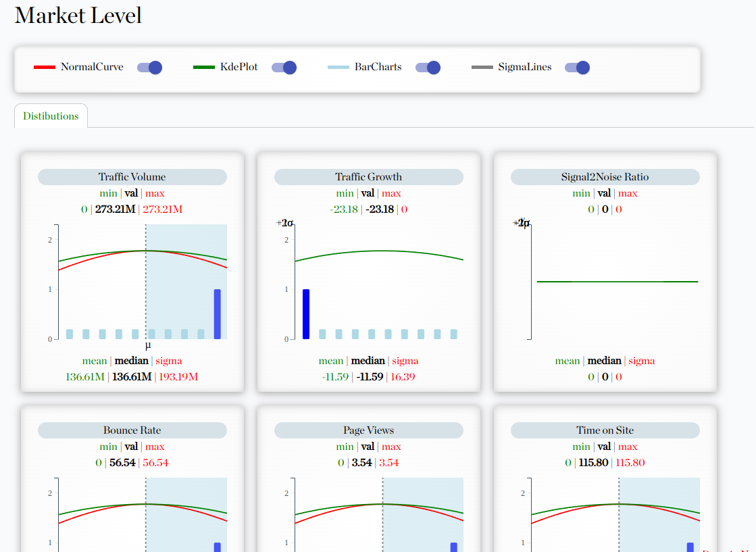Open the Distibutions tab
The height and width of the screenshot is (552, 756).
51,116
